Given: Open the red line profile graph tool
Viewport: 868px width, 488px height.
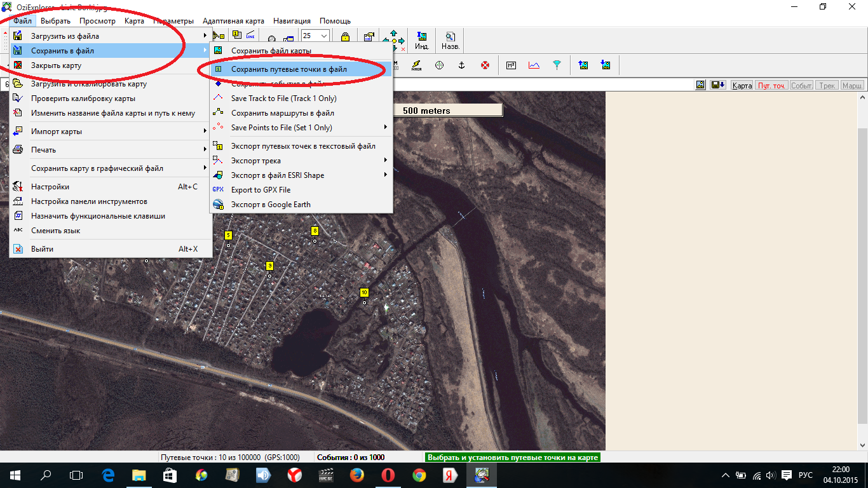Looking at the screenshot, I should (534, 65).
